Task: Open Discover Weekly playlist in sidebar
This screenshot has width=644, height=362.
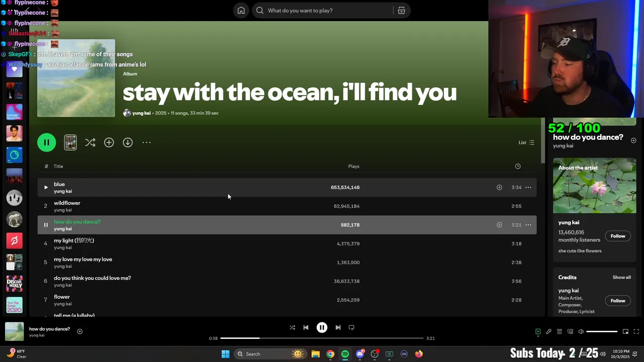Action: point(14,284)
